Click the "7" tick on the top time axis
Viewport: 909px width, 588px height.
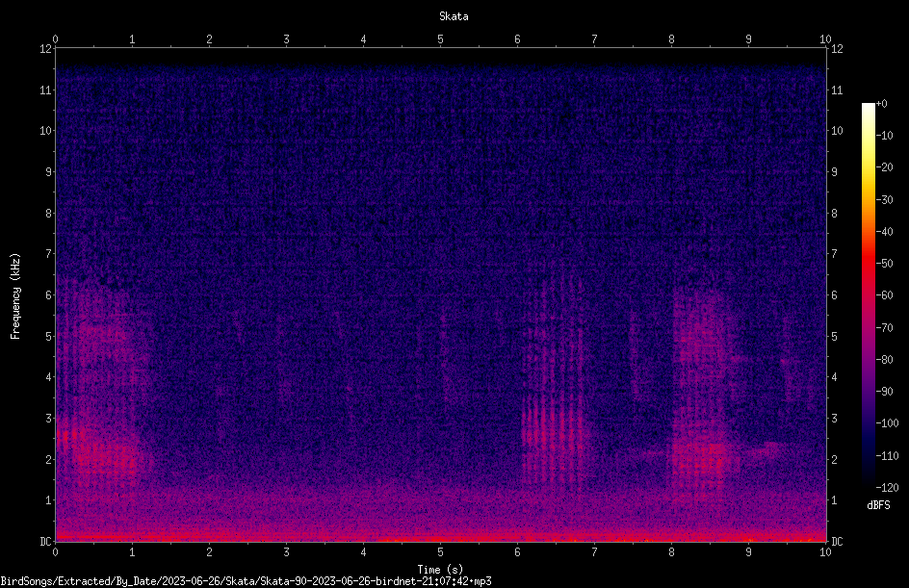(594, 39)
